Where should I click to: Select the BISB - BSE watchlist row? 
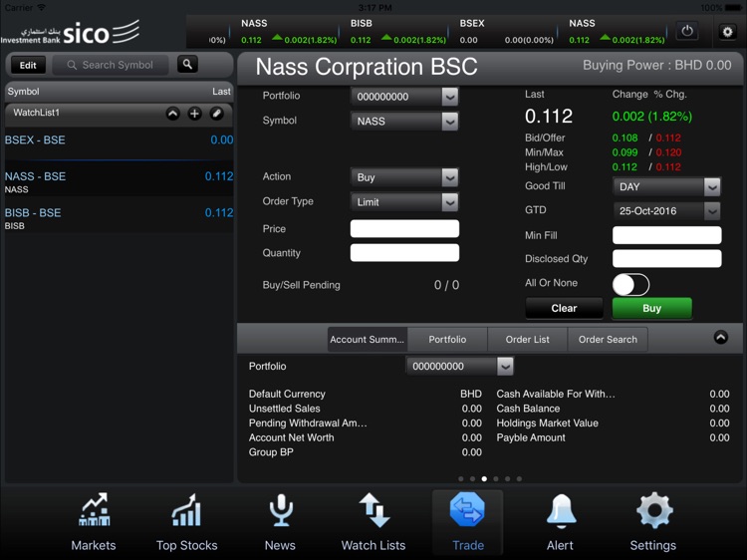click(x=120, y=216)
